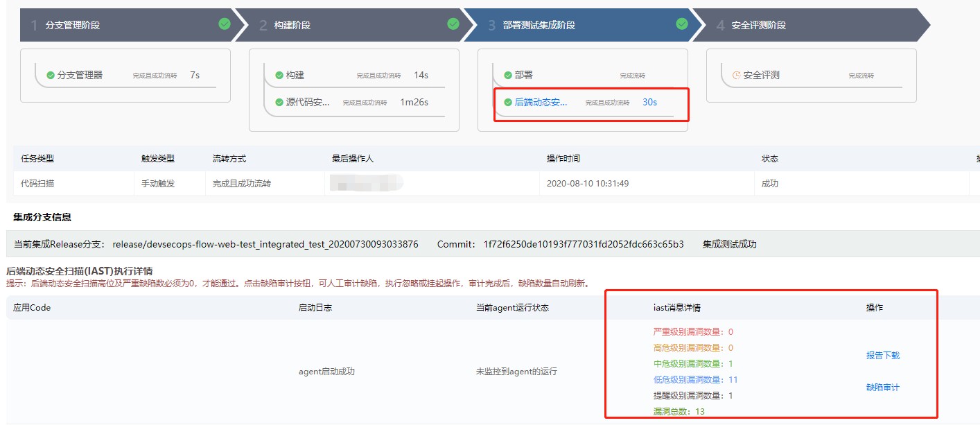This screenshot has width=980, height=425.
Task: Click clock icon beside 安全评测 task
Action: coord(737,75)
